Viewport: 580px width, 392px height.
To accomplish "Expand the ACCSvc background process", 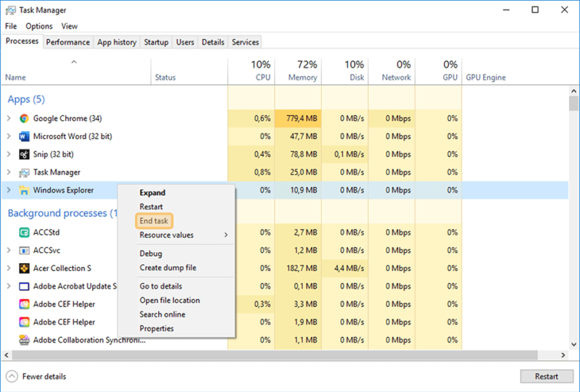I will 9,251.
